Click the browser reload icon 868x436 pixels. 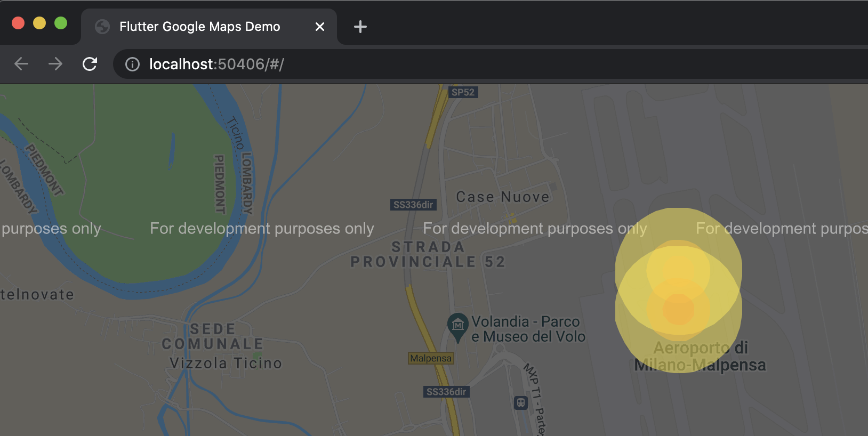(x=90, y=64)
